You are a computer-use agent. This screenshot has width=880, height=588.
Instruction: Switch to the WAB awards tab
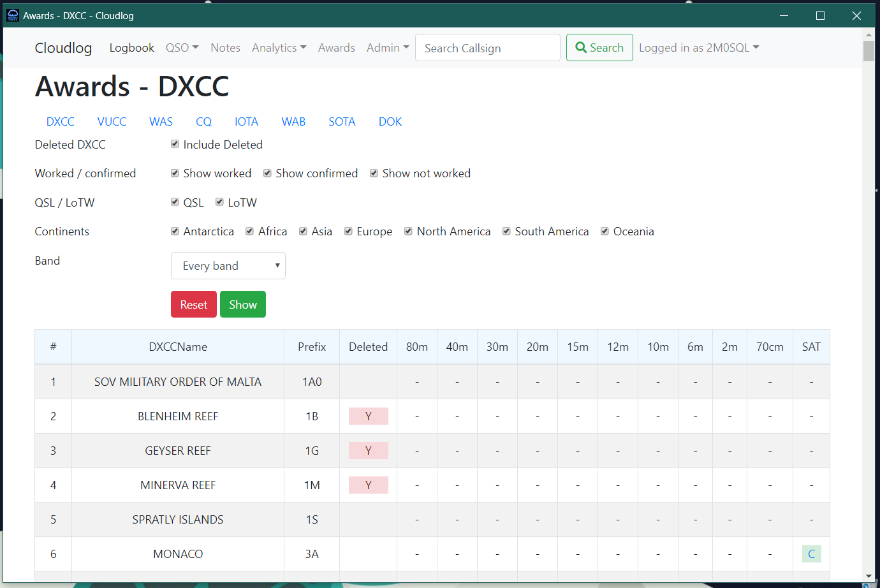point(294,122)
